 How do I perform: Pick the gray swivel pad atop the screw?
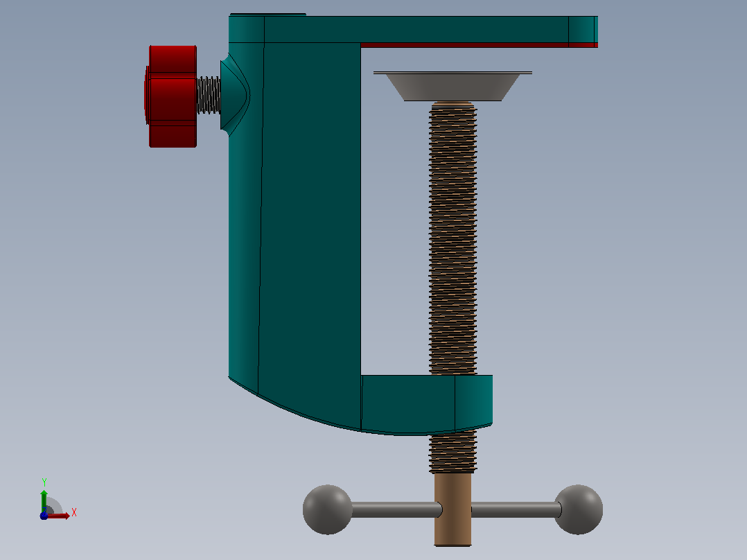pyautogui.click(x=452, y=86)
